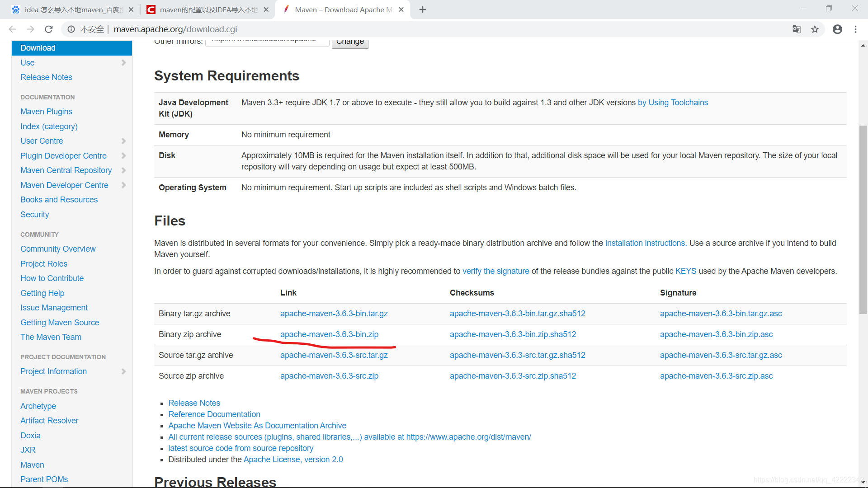The width and height of the screenshot is (868, 488).
Task: Open Archetype project link
Action: [x=38, y=406]
